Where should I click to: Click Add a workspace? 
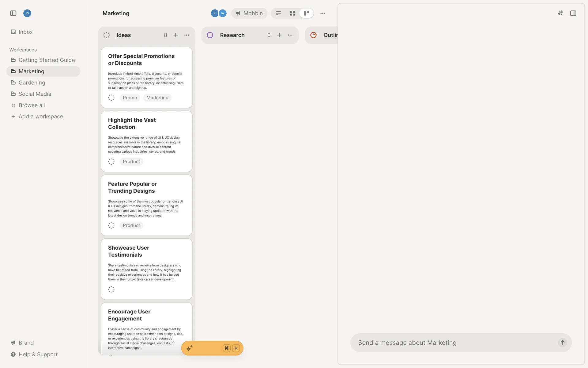[x=41, y=117]
